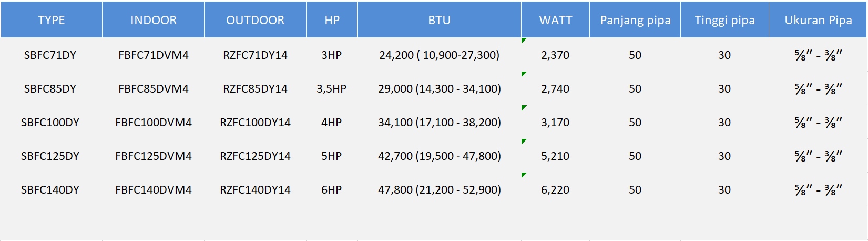Click the TYPE column header

click(x=51, y=20)
